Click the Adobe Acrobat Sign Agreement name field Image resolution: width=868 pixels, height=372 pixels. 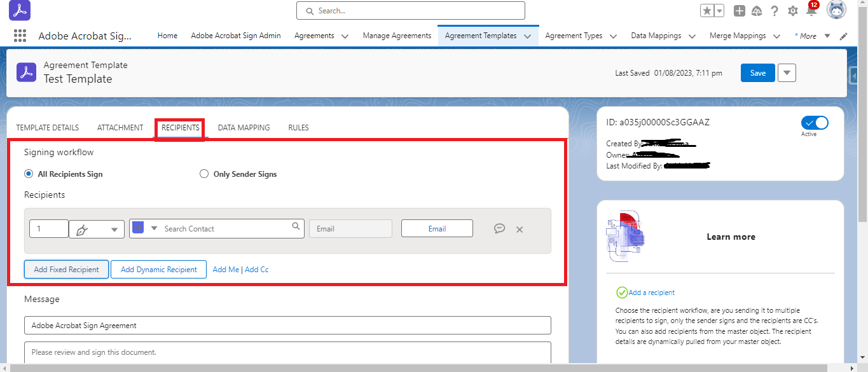[287, 325]
